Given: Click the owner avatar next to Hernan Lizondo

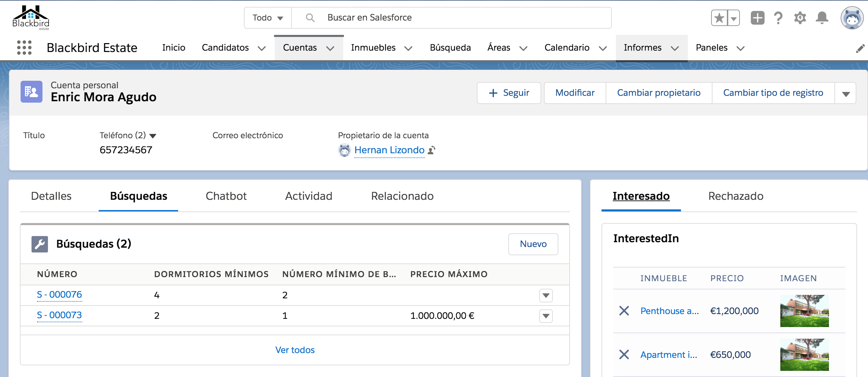Looking at the screenshot, I should coord(345,150).
